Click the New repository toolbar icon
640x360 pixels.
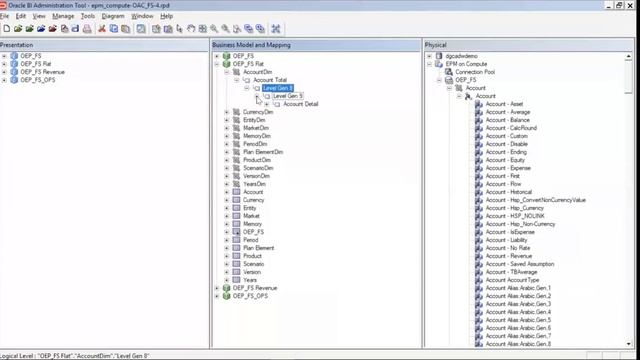tap(7, 29)
